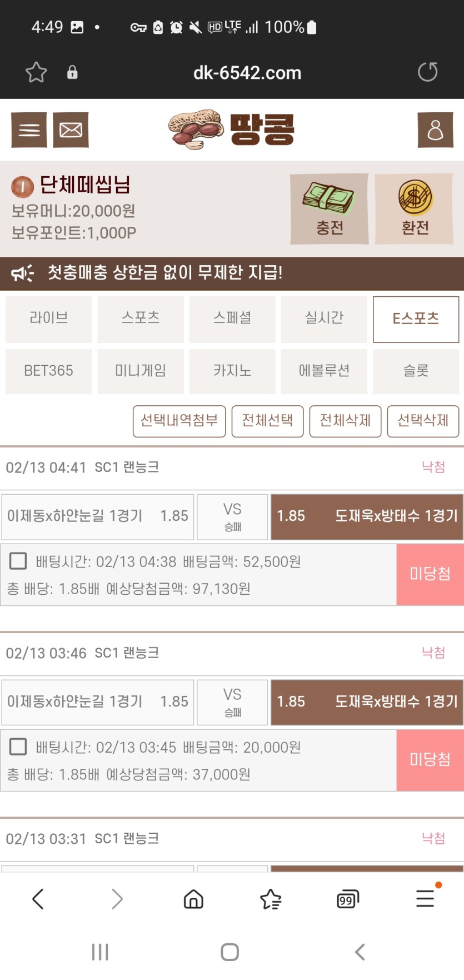Tap the dk-6542.com address bar
This screenshot has width=464, height=980.
click(x=247, y=73)
